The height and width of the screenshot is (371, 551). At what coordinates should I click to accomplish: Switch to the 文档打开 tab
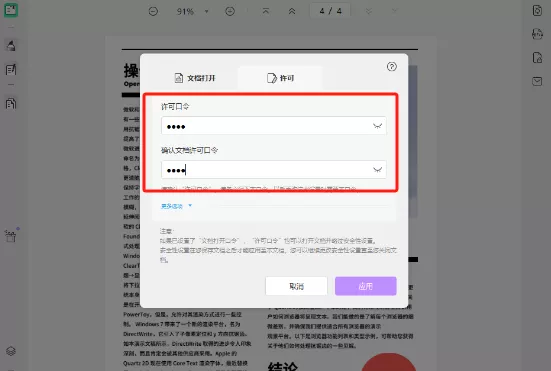tap(195, 78)
